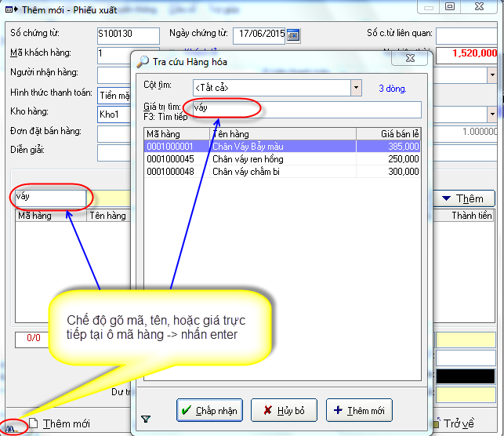Select row Chân váy chấm bi
This screenshot has width=504, height=436.
282,171
